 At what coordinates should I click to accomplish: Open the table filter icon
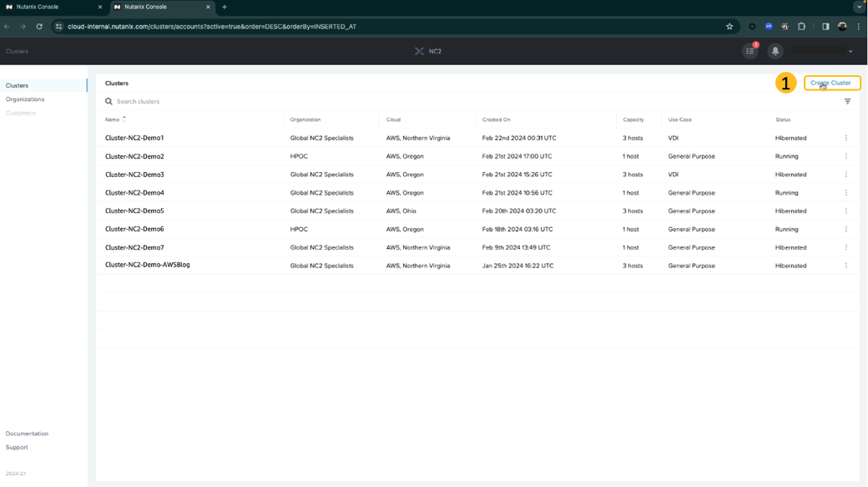[847, 101]
